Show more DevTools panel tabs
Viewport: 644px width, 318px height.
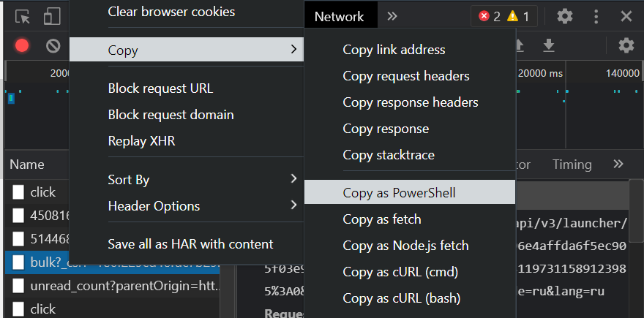pos(392,16)
